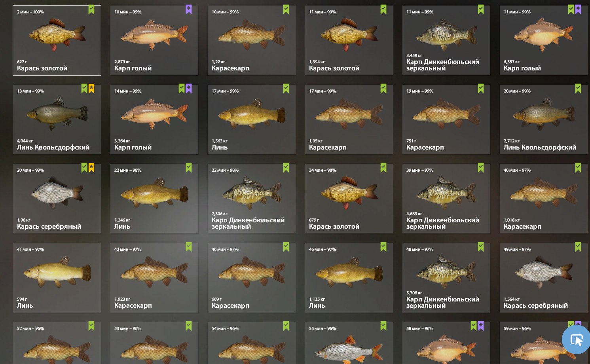Screen dimensions: 590x364
Task: Click the blue floating cursor button
Action: click(x=576, y=340)
